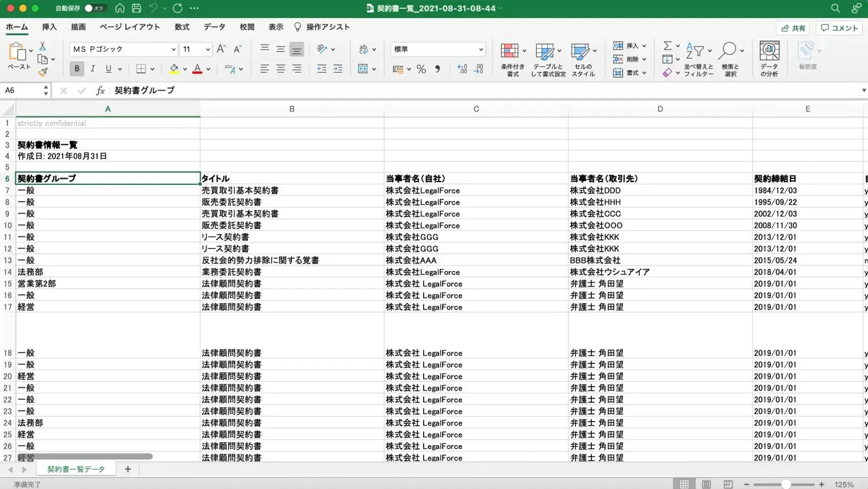Screen dimensions: 868x489
Task: Open the font size dropdown
Action: pos(207,49)
